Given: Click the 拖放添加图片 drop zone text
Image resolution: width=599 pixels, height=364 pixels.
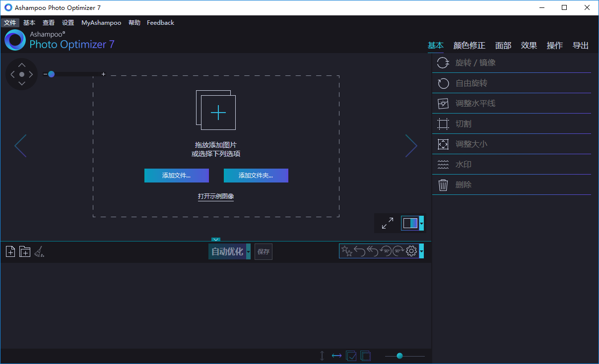Looking at the screenshot, I should (x=216, y=145).
